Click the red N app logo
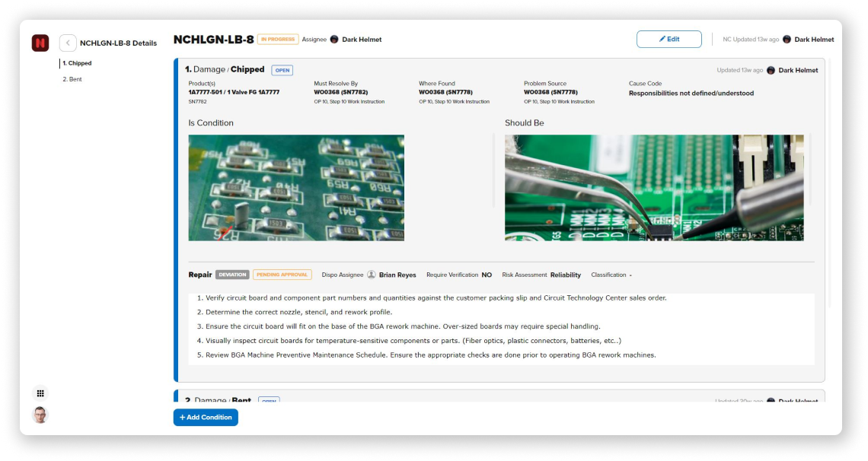Screen dimensions: 868x461 [40, 43]
